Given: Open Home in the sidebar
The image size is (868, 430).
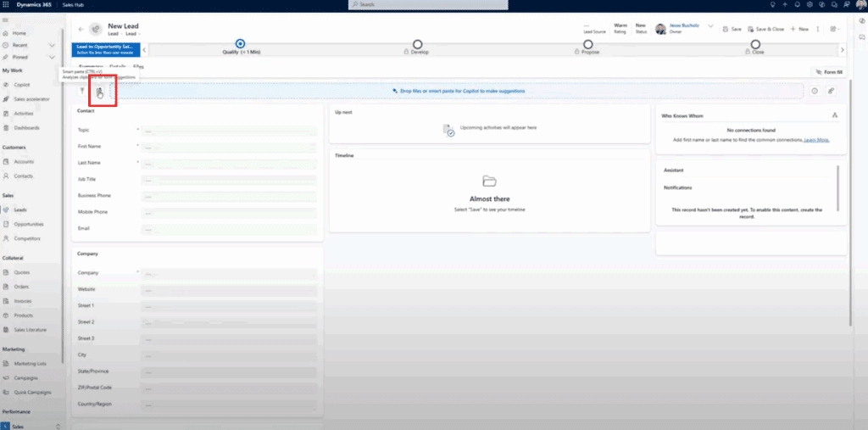Looking at the screenshot, I should pyautogui.click(x=19, y=33).
